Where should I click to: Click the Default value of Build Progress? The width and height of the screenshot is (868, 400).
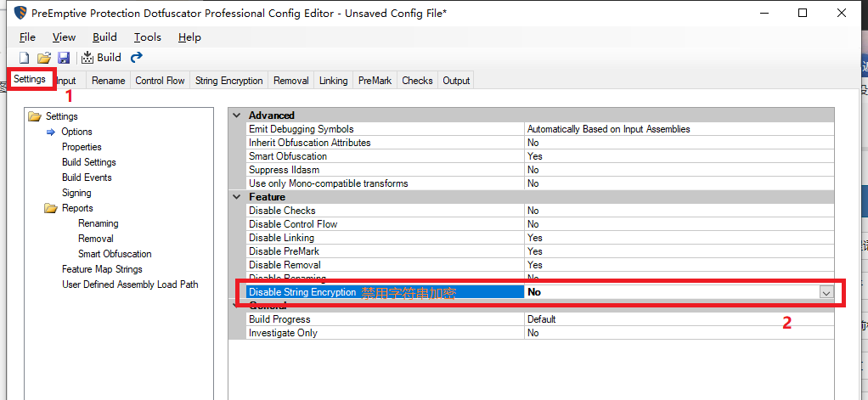click(x=541, y=319)
